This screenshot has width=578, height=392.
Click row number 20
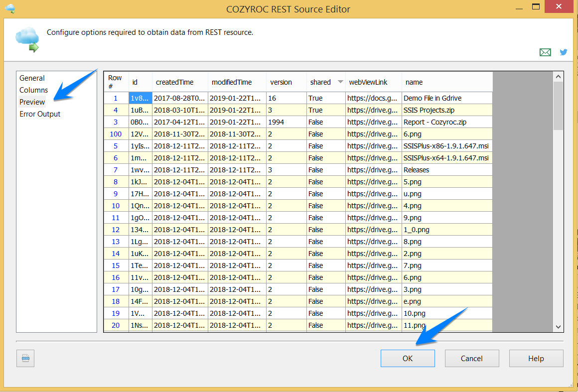(x=116, y=325)
